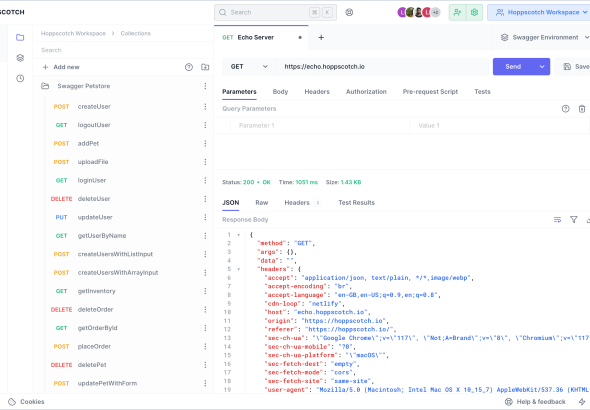Open more options for createUser request
The image size is (590, 410).
pos(205,106)
